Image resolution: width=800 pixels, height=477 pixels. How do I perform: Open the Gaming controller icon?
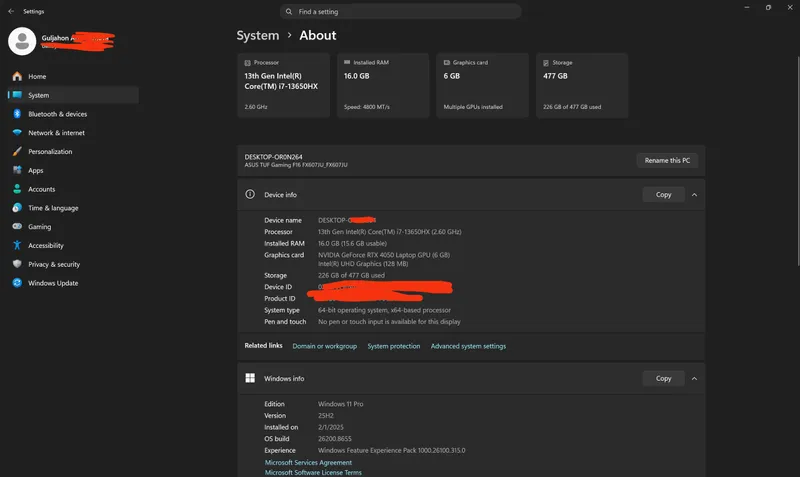(17, 227)
